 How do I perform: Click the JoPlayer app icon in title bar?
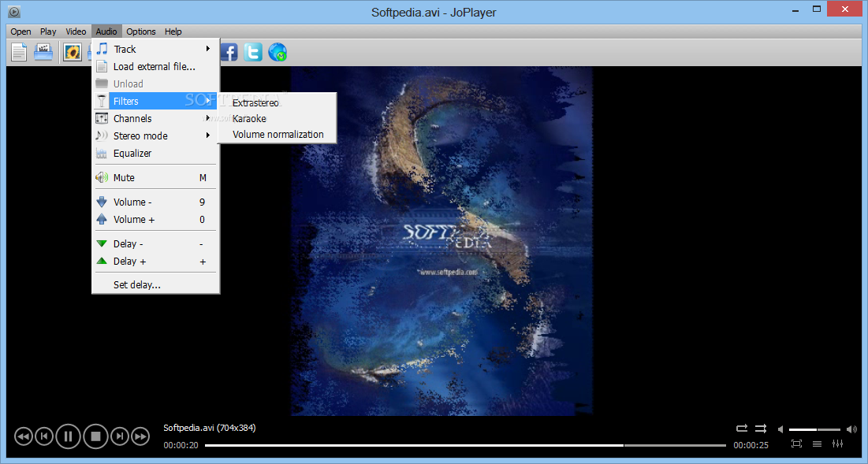click(x=14, y=11)
